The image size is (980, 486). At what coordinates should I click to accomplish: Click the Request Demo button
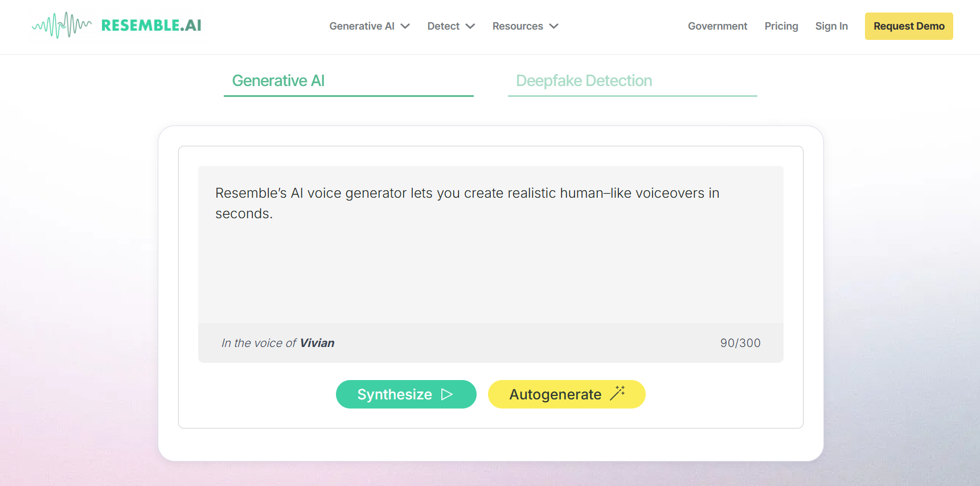[x=909, y=26]
